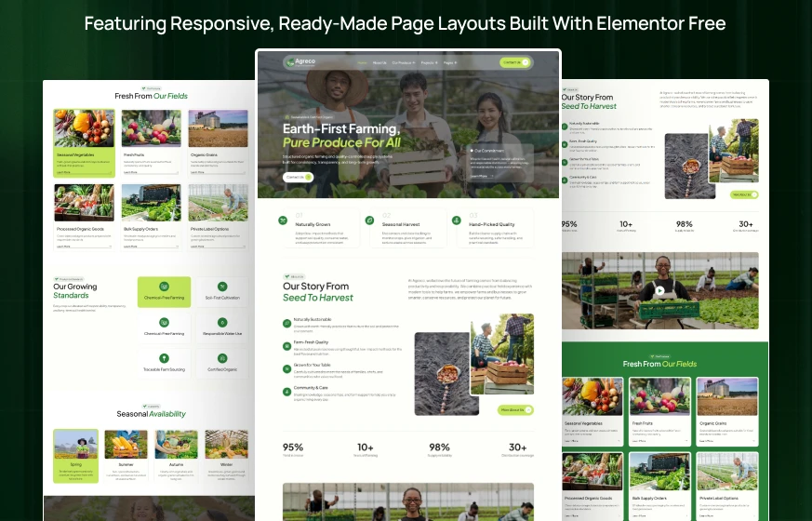Expand the Projects menu in navbar
The image size is (812, 521).
430,62
